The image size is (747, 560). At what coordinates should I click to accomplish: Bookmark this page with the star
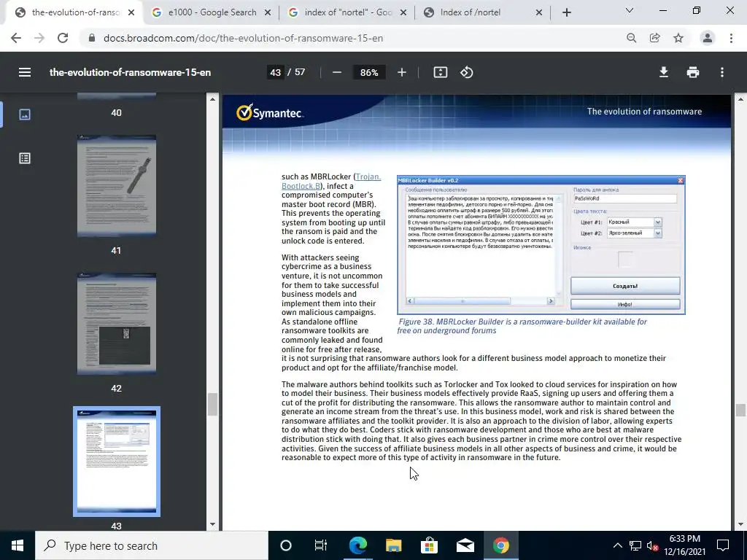point(678,38)
